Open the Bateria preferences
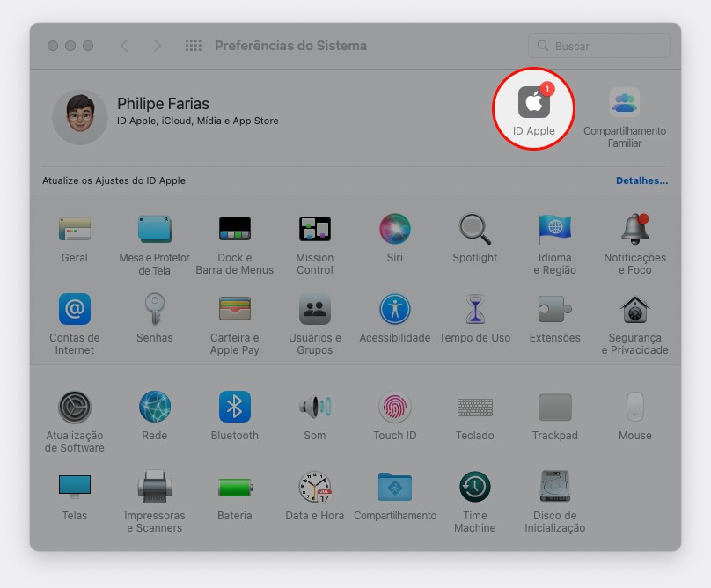The width and height of the screenshot is (711, 588). [x=235, y=487]
